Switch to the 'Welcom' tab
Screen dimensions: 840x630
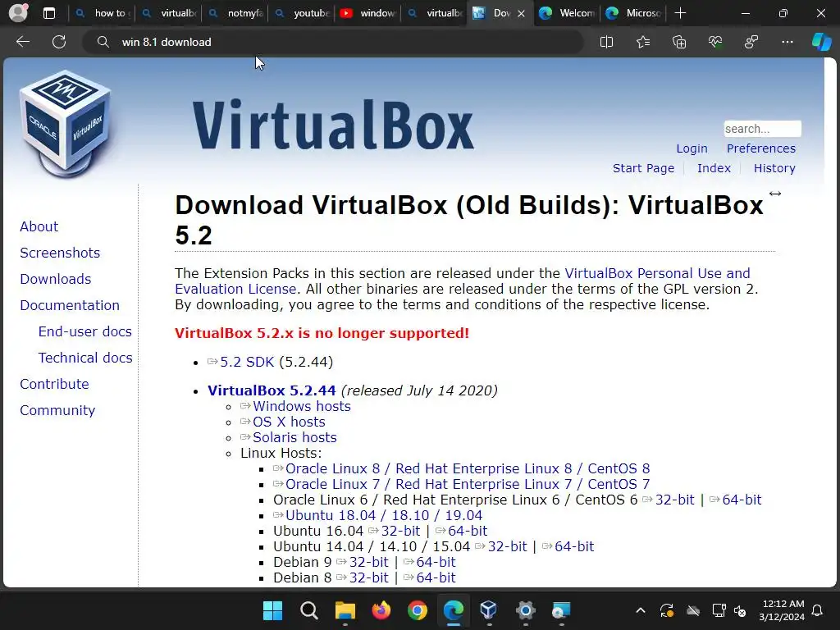(568, 13)
